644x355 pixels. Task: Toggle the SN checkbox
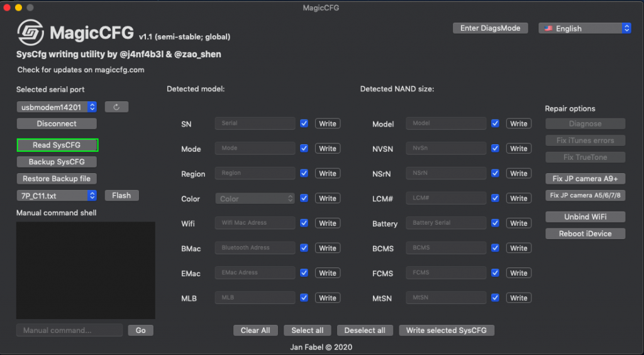[304, 123]
